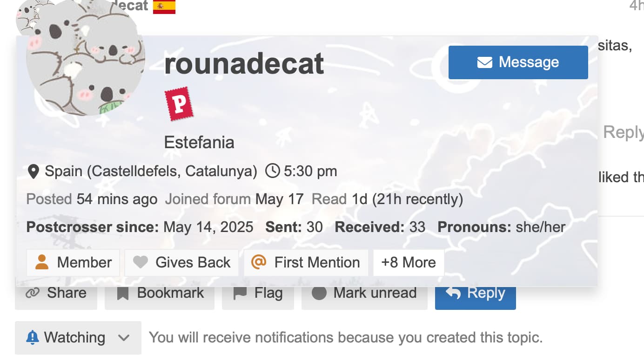Viewport: 644px width, 356px height.
Task: Click the rounadecat username heading
Action: click(x=244, y=63)
